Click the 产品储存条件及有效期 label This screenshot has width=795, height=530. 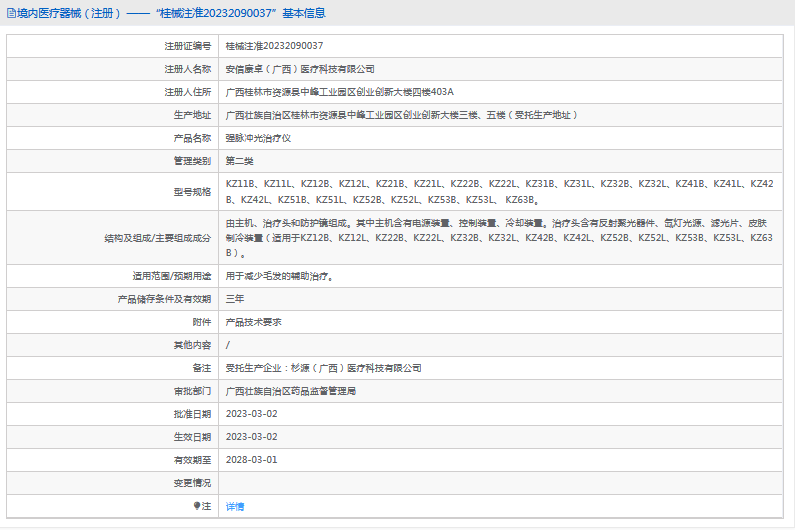coord(164,299)
